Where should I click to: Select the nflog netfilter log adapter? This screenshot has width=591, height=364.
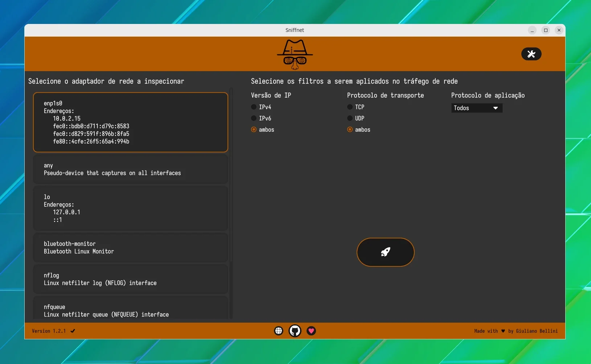(131, 279)
